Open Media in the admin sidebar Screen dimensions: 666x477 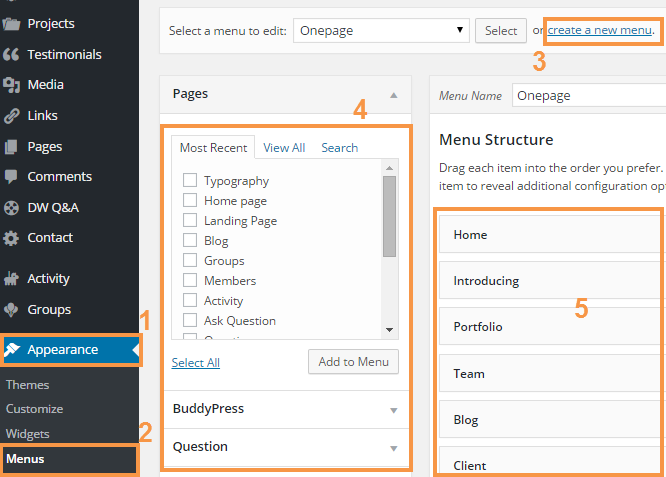pos(45,85)
